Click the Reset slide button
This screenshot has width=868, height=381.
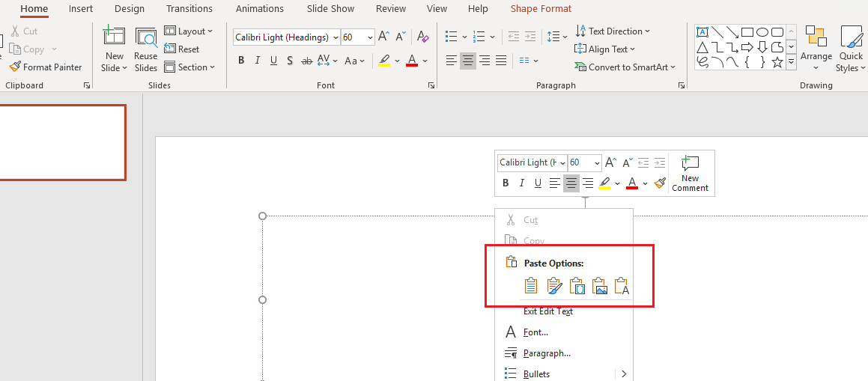coord(181,49)
